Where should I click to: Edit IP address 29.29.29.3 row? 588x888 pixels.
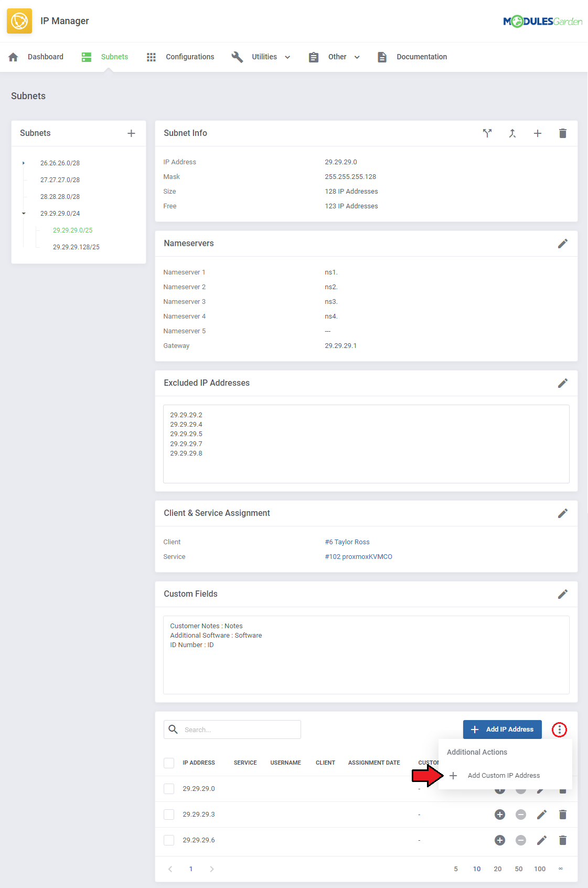pyautogui.click(x=542, y=815)
